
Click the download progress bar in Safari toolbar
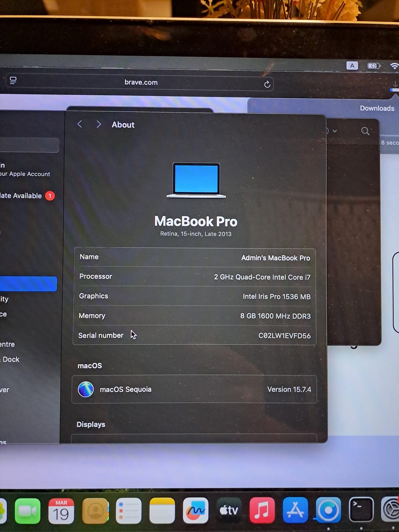(394, 90)
